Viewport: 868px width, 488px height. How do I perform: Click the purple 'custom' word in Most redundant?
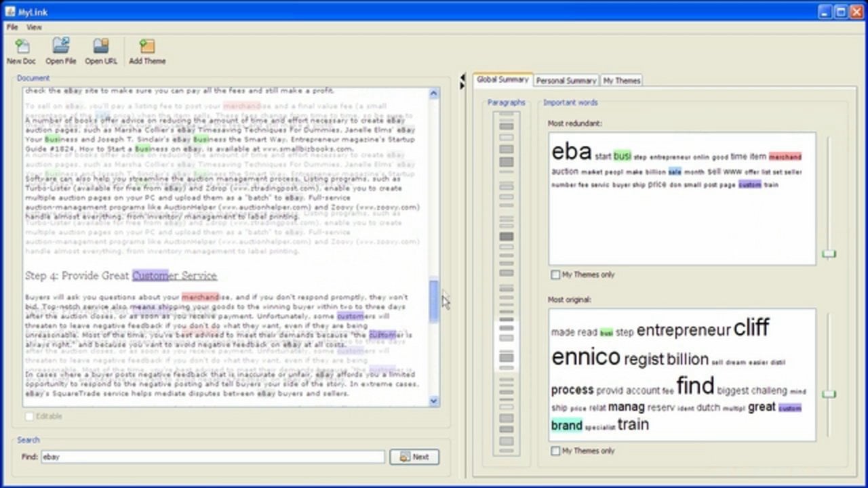tap(750, 184)
